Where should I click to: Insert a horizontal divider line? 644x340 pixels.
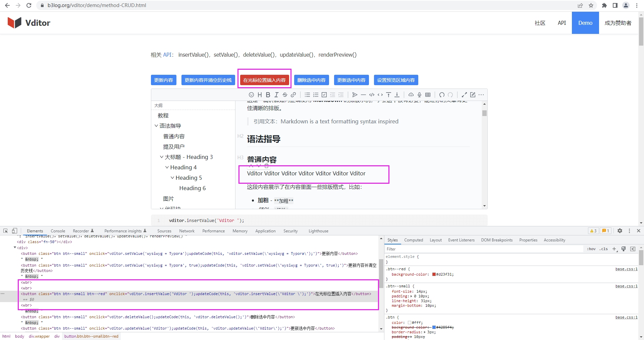[363, 95]
